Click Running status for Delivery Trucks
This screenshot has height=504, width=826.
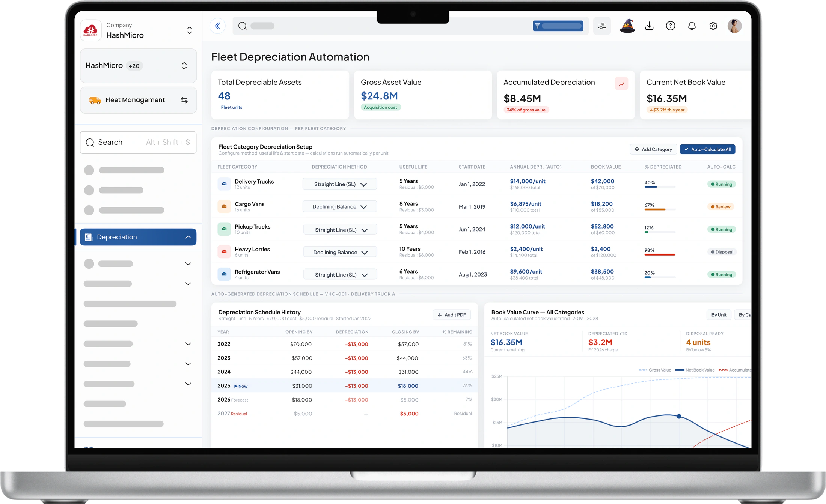pyautogui.click(x=721, y=184)
